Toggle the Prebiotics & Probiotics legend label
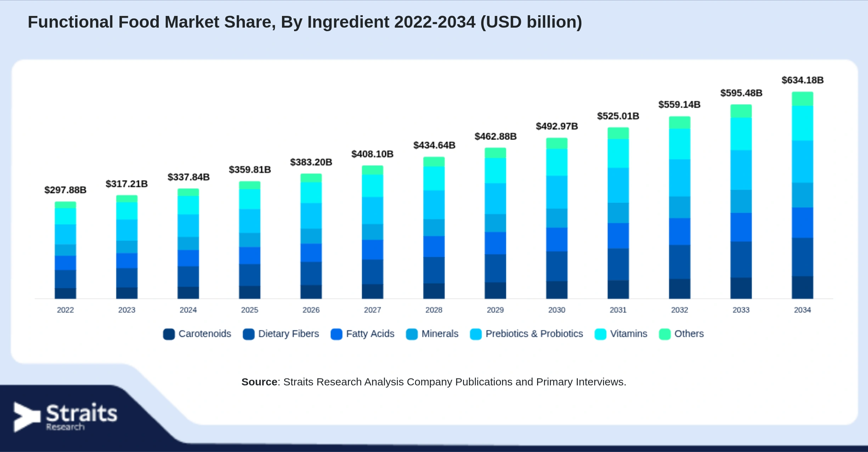868x452 pixels. coord(534,334)
